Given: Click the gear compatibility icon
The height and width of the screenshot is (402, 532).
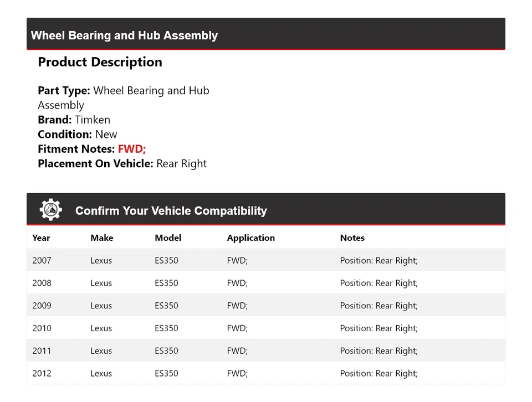Looking at the screenshot, I should pos(50,210).
